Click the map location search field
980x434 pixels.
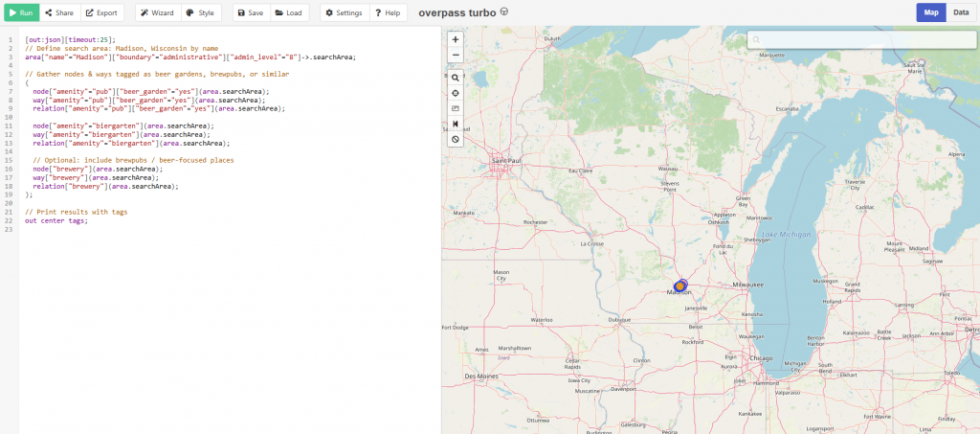(861, 40)
